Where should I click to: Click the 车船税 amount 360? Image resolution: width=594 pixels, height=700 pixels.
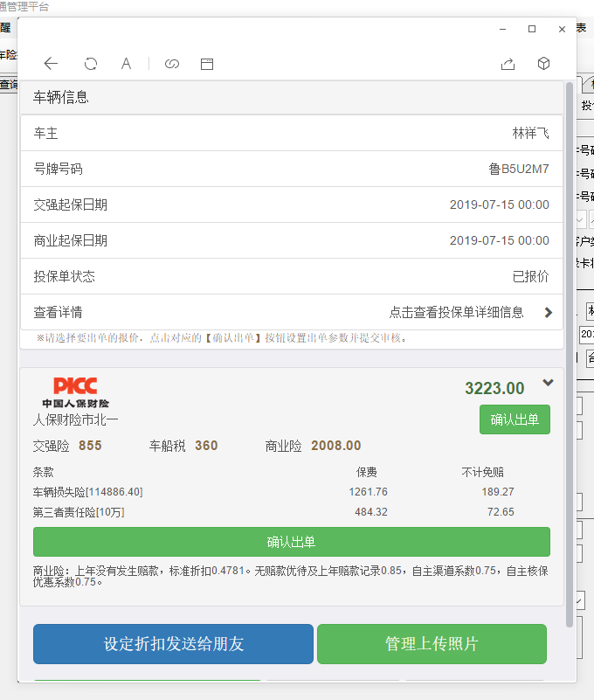click(x=206, y=446)
